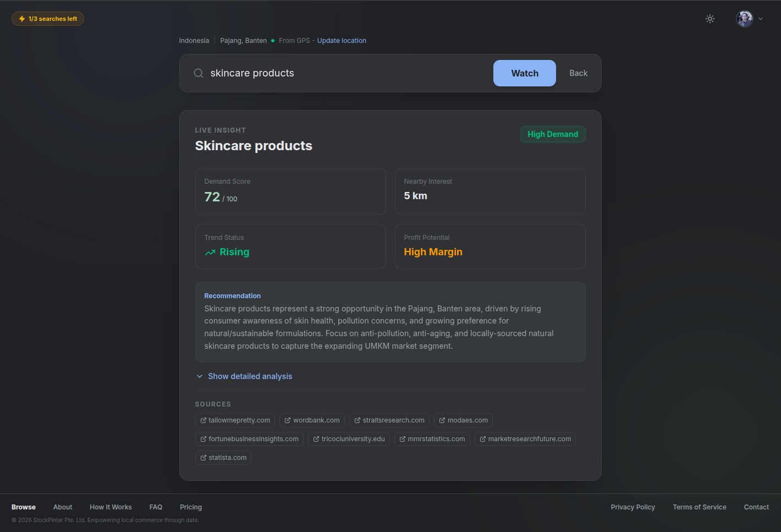The image size is (781, 532).
Task: Click the rising trend arrow icon
Action: click(x=210, y=253)
